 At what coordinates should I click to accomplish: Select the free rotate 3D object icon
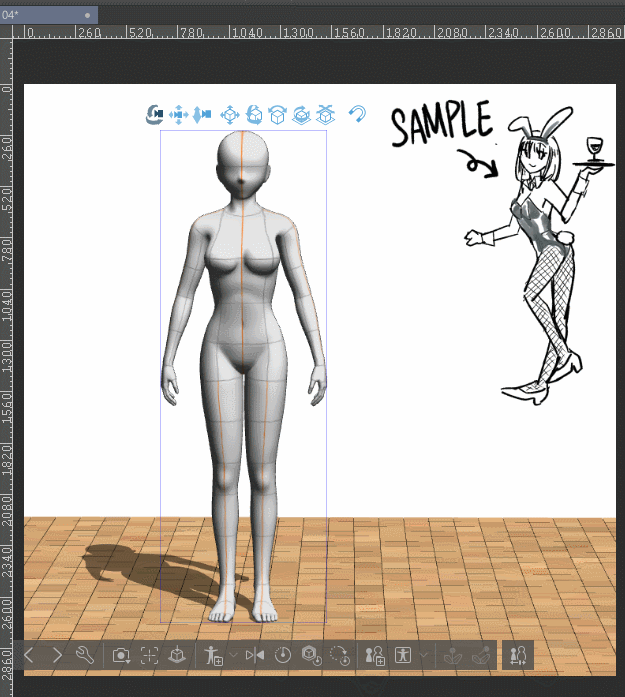[x=254, y=115]
